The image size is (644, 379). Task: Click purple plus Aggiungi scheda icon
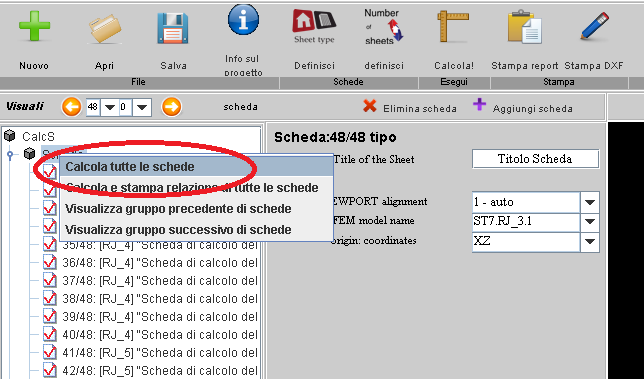tap(479, 105)
